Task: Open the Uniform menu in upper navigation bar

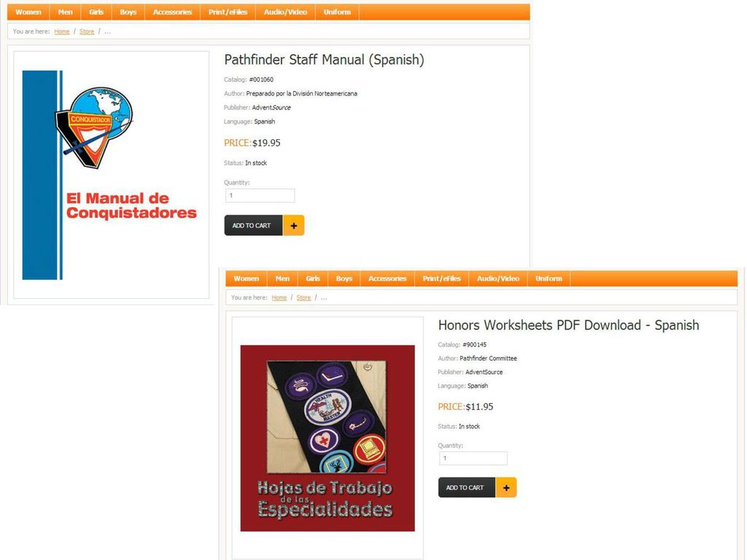Action: 337,12
